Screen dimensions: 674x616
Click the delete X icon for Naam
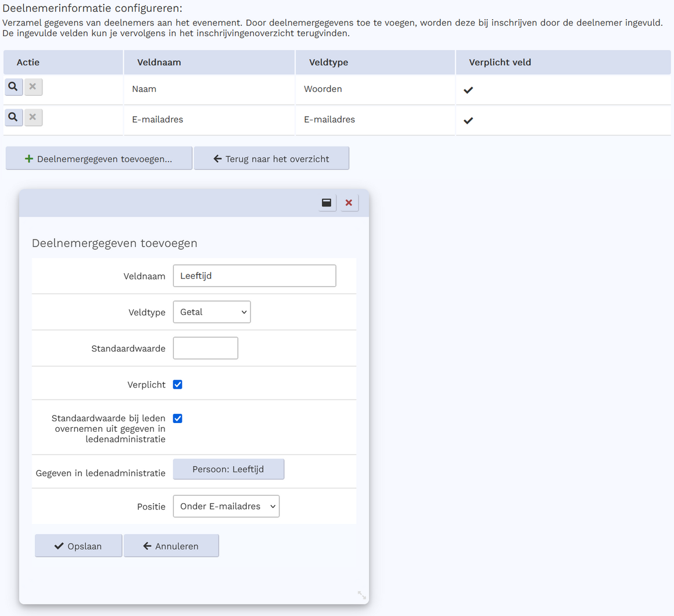33,87
